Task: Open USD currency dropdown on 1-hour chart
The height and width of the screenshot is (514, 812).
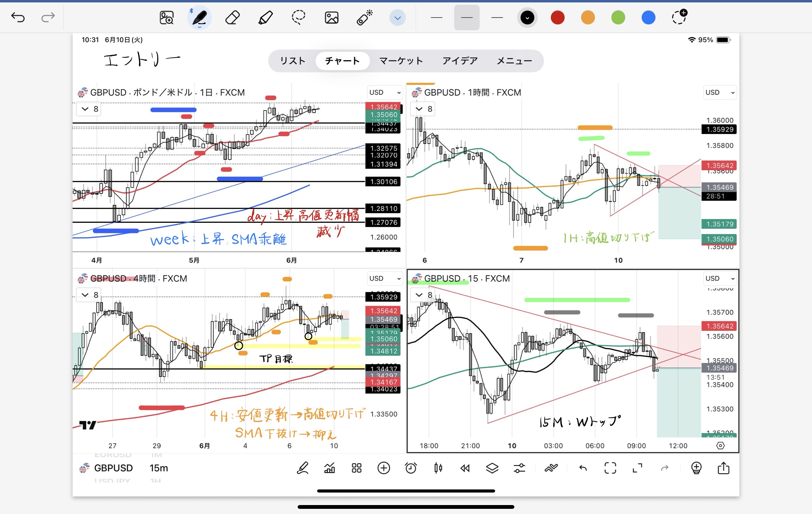Action: pos(720,93)
